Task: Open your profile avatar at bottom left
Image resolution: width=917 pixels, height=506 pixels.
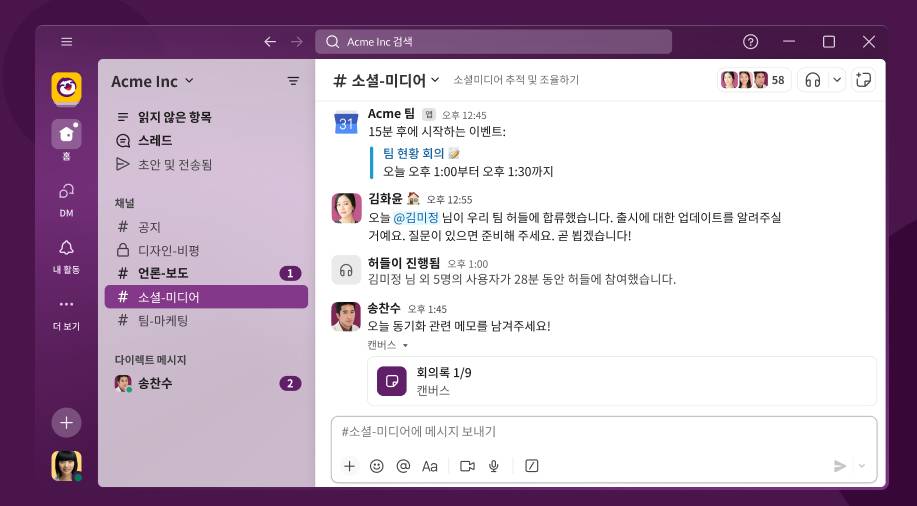Action: pyautogui.click(x=66, y=466)
